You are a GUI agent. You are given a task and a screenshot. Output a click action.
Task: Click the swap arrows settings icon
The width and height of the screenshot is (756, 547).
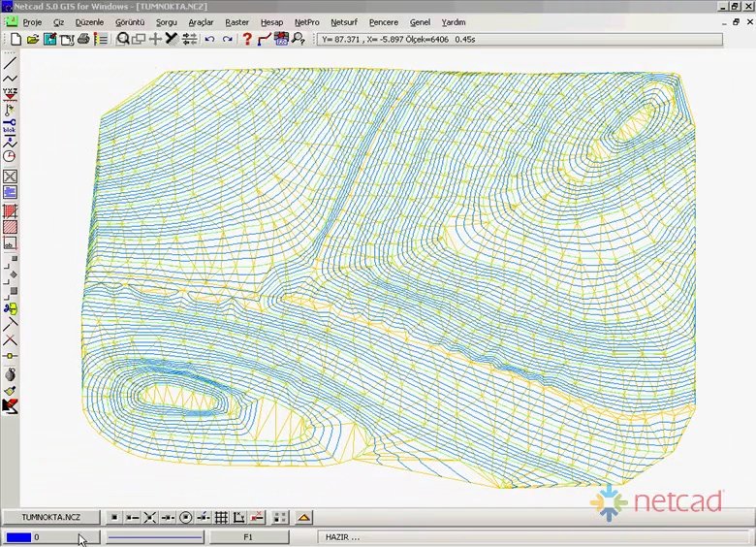189,39
